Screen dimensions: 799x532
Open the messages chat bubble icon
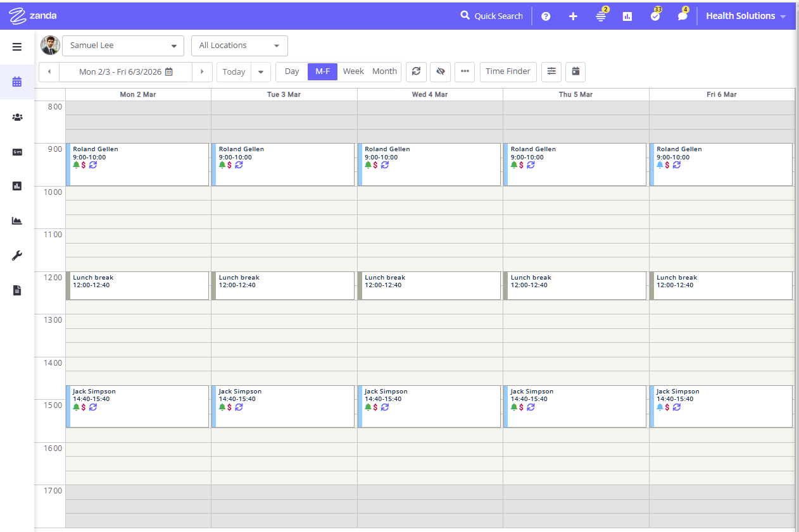point(683,16)
